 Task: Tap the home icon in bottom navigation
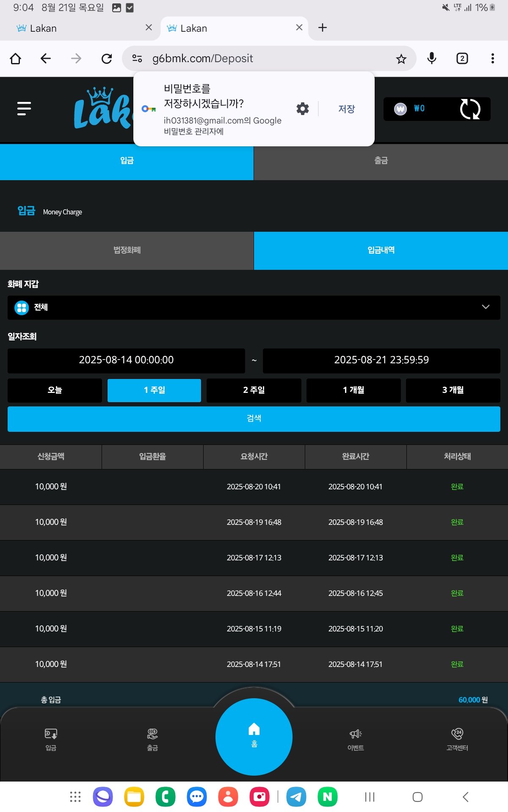pyautogui.click(x=254, y=736)
